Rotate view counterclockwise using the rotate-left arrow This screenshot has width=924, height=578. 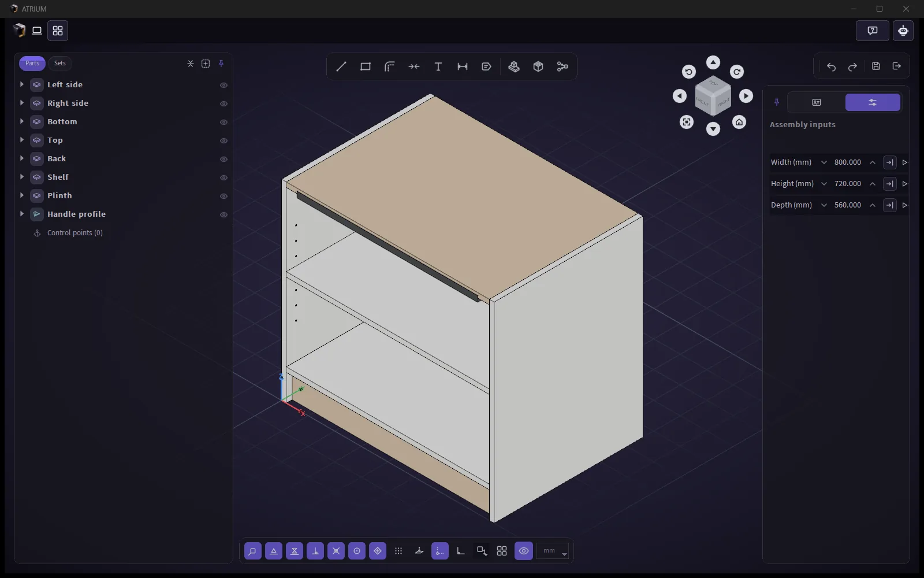click(x=688, y=72)
